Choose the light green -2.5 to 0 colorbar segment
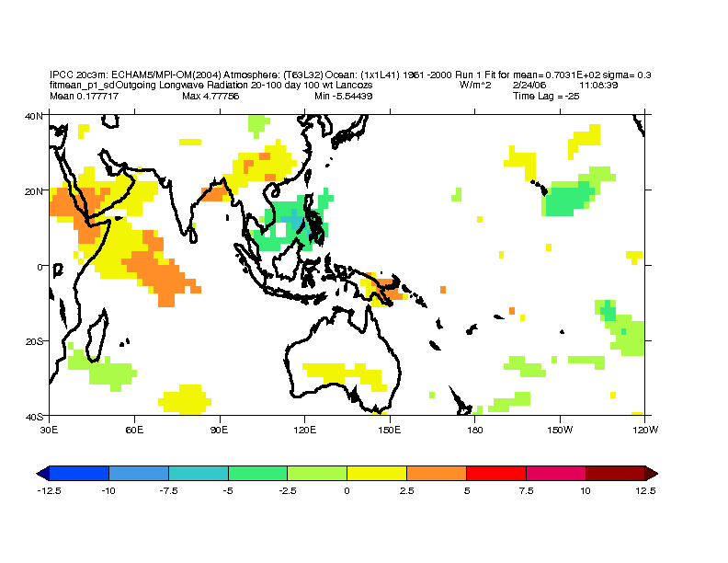 (x=317, y=473)
